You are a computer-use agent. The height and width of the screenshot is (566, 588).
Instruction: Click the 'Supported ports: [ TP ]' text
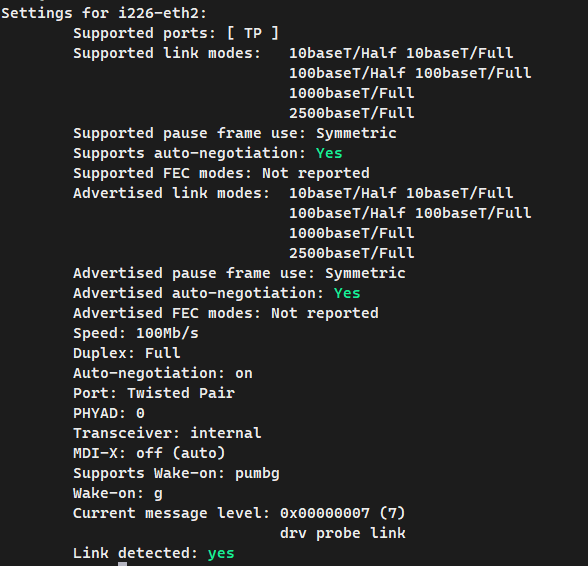pos(176,33)
